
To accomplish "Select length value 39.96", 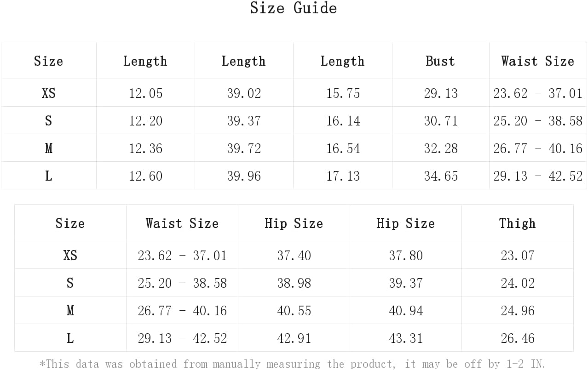I will [244, 176].
